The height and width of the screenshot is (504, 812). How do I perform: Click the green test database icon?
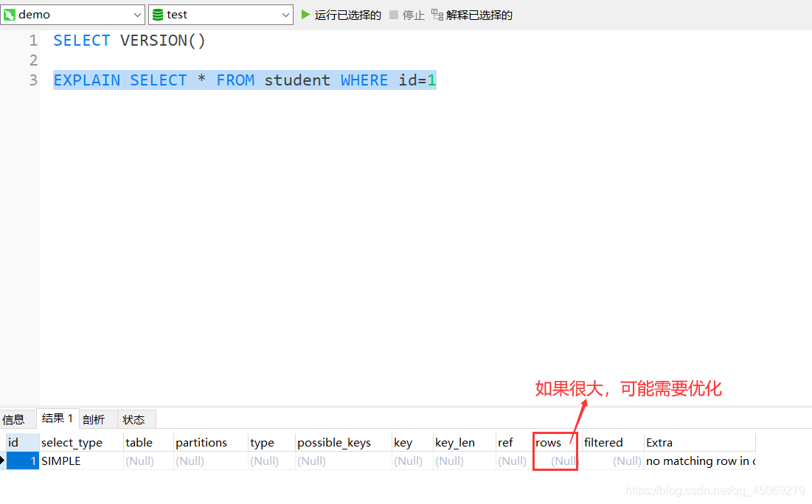[x=158, y=15]
